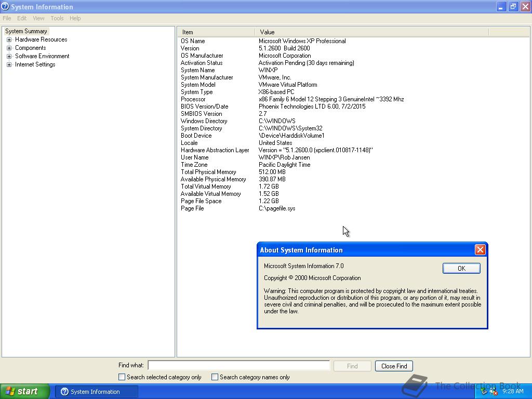Open the Tools menu

(57, 18)
